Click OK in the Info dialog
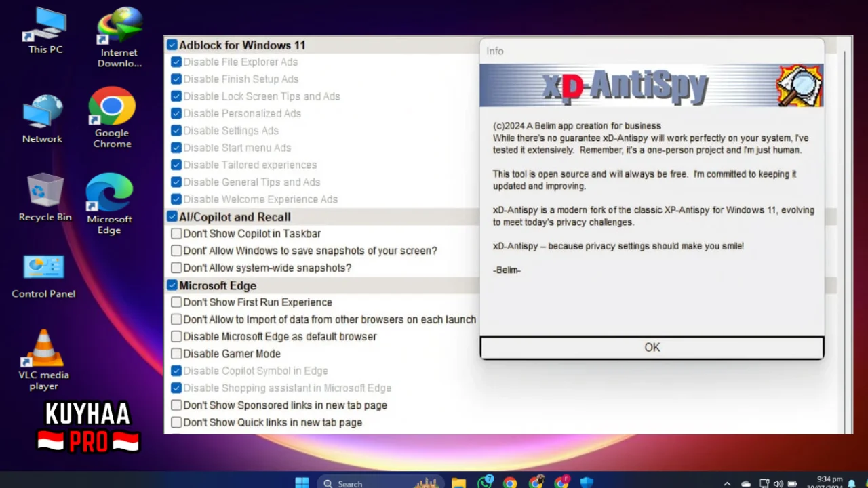The width and height of the screenshot is (868, 488). click(652, 347)
